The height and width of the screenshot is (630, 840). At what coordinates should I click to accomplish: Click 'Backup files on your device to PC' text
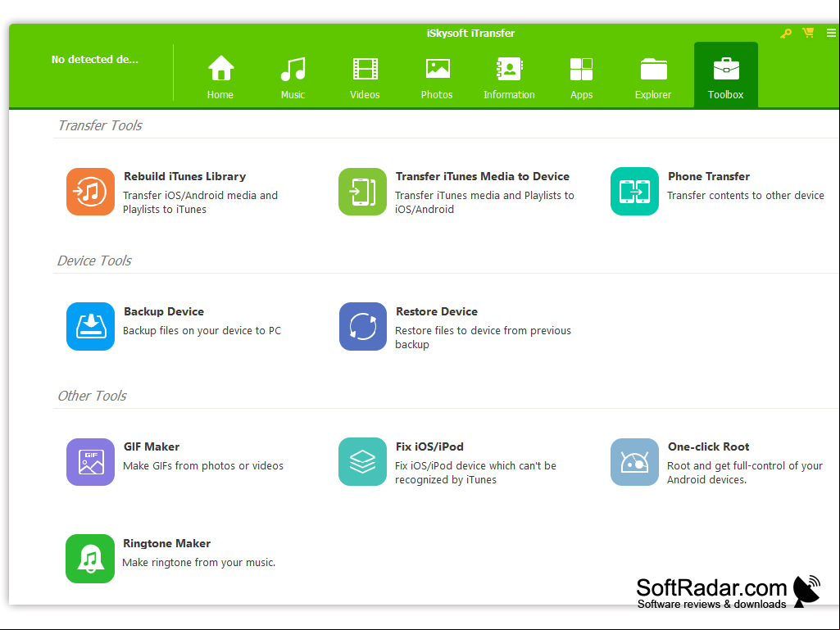click(x=202, y=330)
